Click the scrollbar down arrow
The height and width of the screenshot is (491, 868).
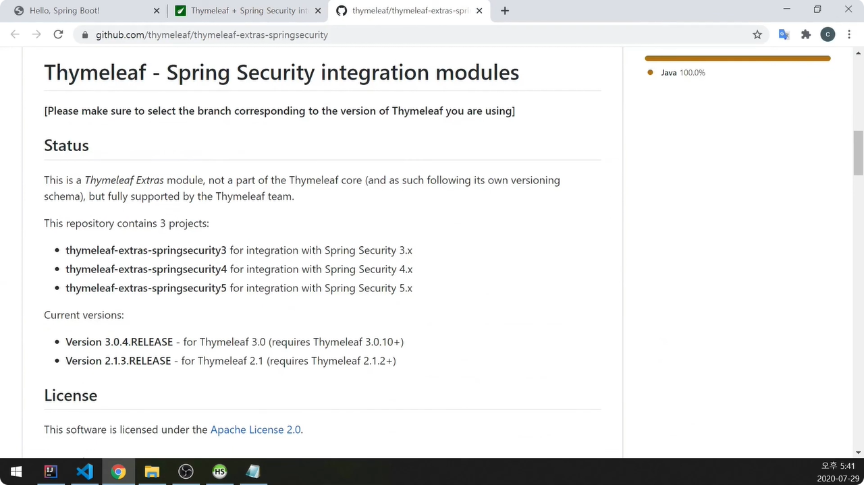tap(859, 453)
